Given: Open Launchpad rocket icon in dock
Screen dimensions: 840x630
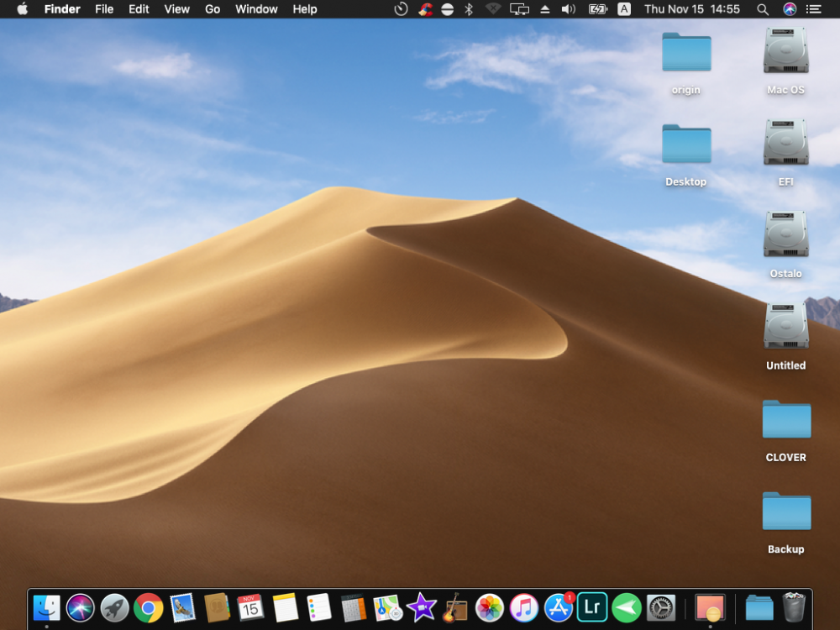Looking at the screenshot, I should [114, 608].
